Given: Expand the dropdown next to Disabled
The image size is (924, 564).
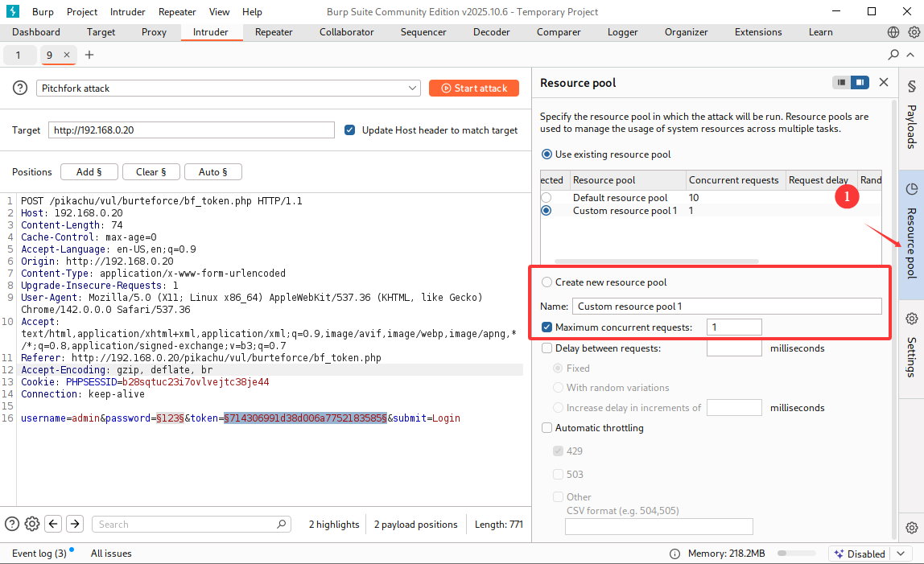Looking at the screenshot, I should pos(901,554).
